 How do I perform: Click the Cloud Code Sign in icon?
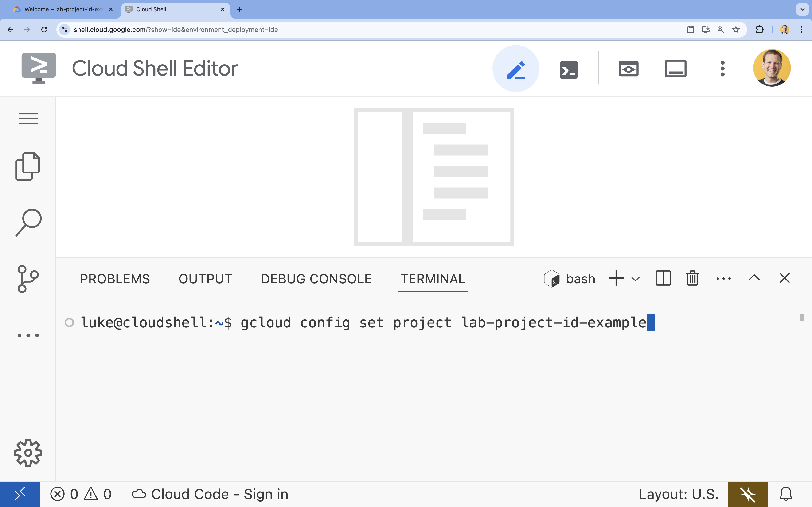point(139,494)
